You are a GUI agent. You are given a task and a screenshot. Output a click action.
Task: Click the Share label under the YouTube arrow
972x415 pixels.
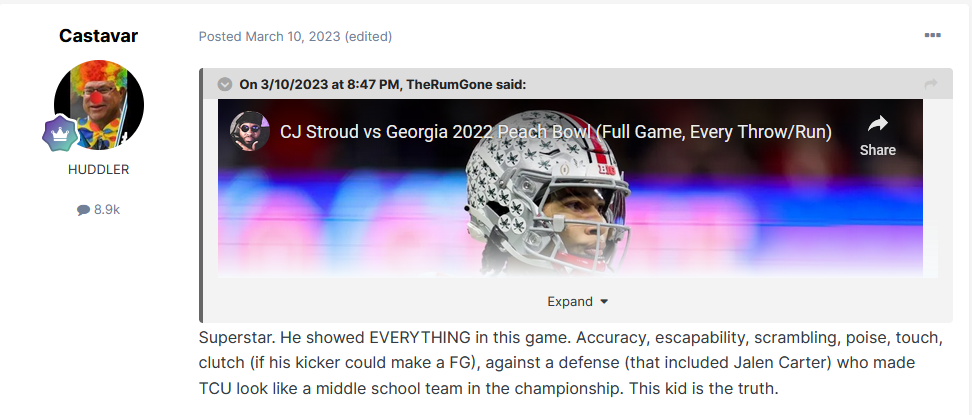(877, 150)
